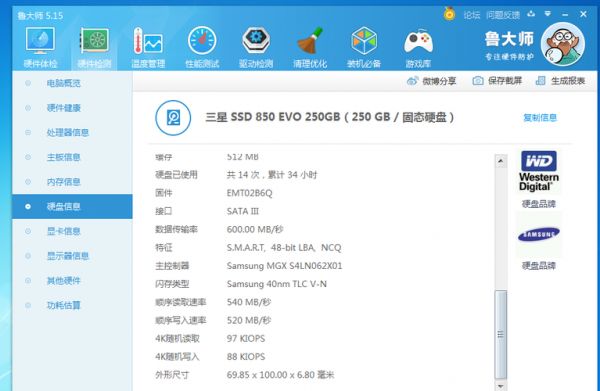Click 保存截屏 save screenshot text

505,81
